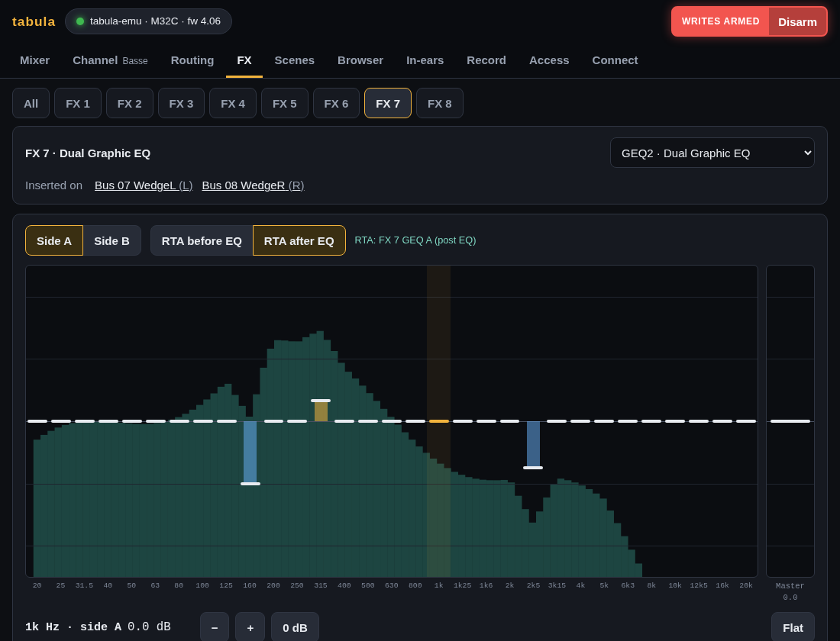Disarm writes with the Disarm button

pos(797,22)
